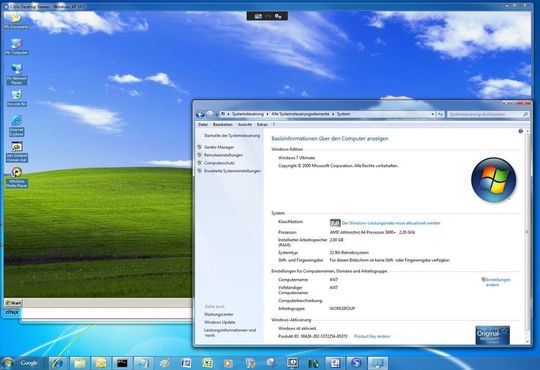The width and height of the screenshot is (540, 370).
Task: Open Geräte-Manager in the sidebar
Action: tap(219, 147)
